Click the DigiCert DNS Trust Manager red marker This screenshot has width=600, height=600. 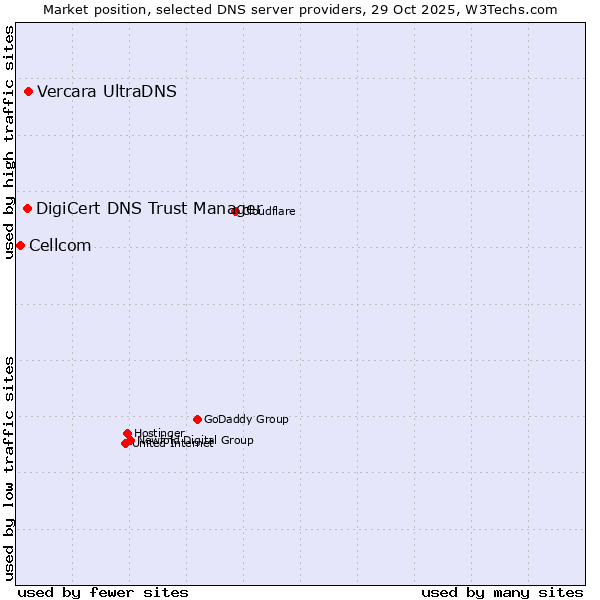coord(28,208)
